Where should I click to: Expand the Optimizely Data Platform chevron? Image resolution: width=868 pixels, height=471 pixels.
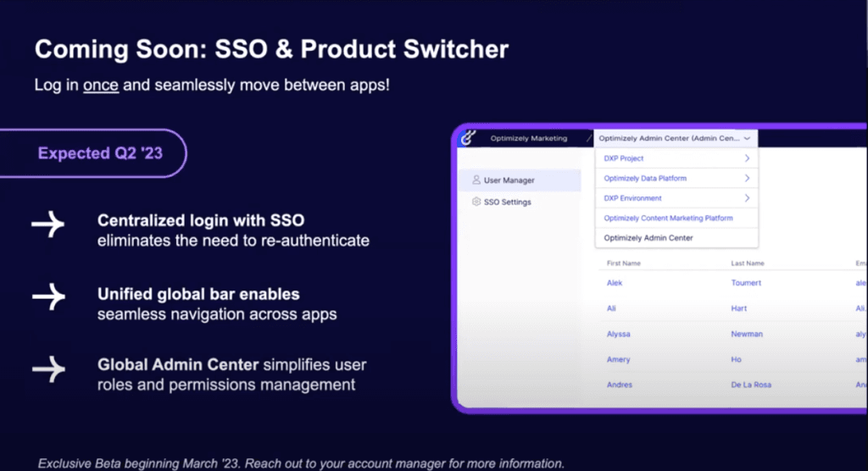point(747,178)
